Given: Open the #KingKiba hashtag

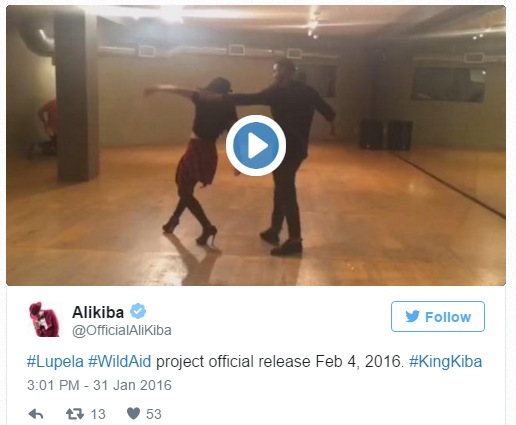Looking at the screenshot, I should tap(445, 362).
